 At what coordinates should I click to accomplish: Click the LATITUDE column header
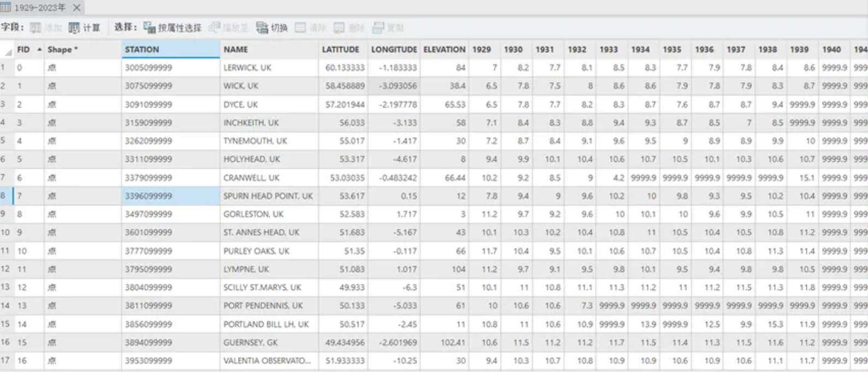click(x=343, y=50)
